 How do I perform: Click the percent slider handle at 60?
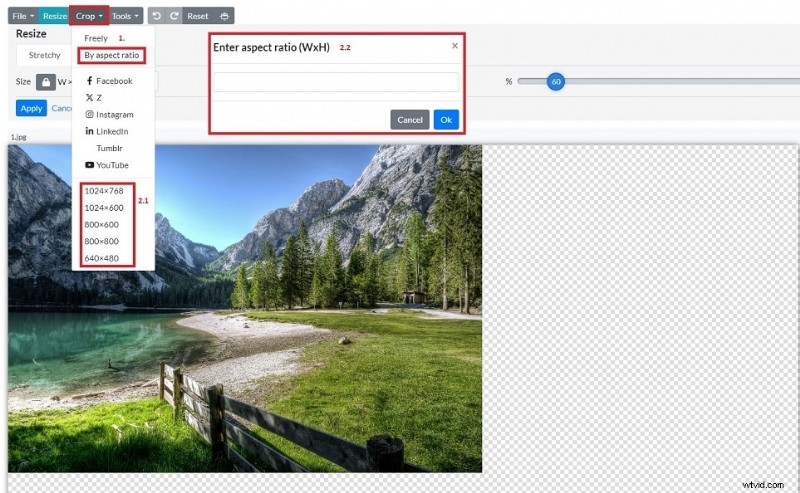556,82
